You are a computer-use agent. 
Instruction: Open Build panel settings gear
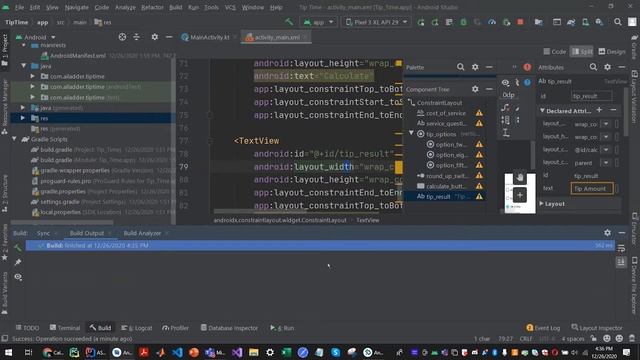pyautogui.click(x=607, y=233)
